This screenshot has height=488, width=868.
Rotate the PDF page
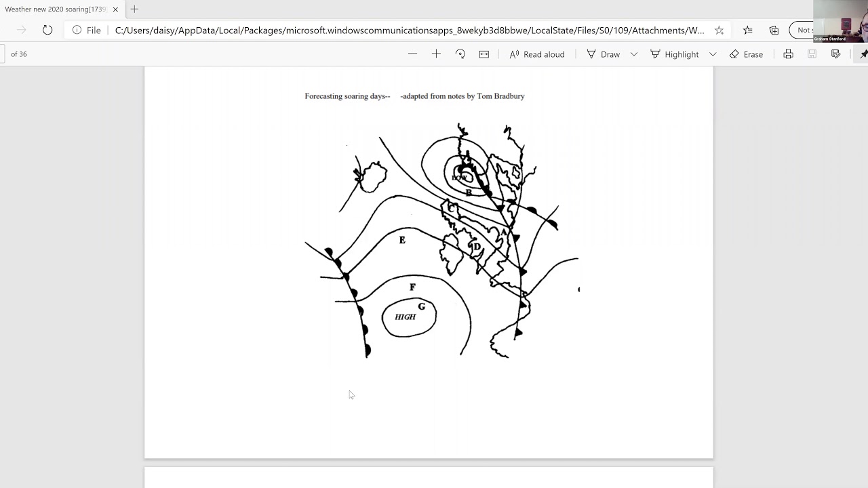pyautogui.click(x=460, y=54)
